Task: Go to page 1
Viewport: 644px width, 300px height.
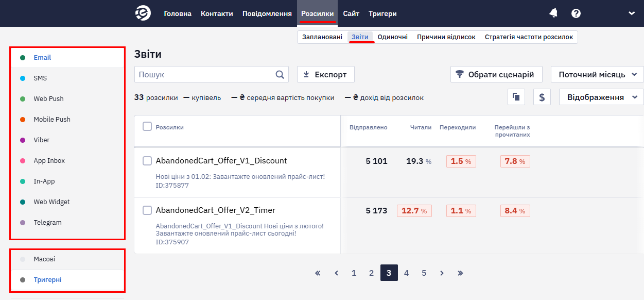Action: pyautogui.click(x=354, y=273)
